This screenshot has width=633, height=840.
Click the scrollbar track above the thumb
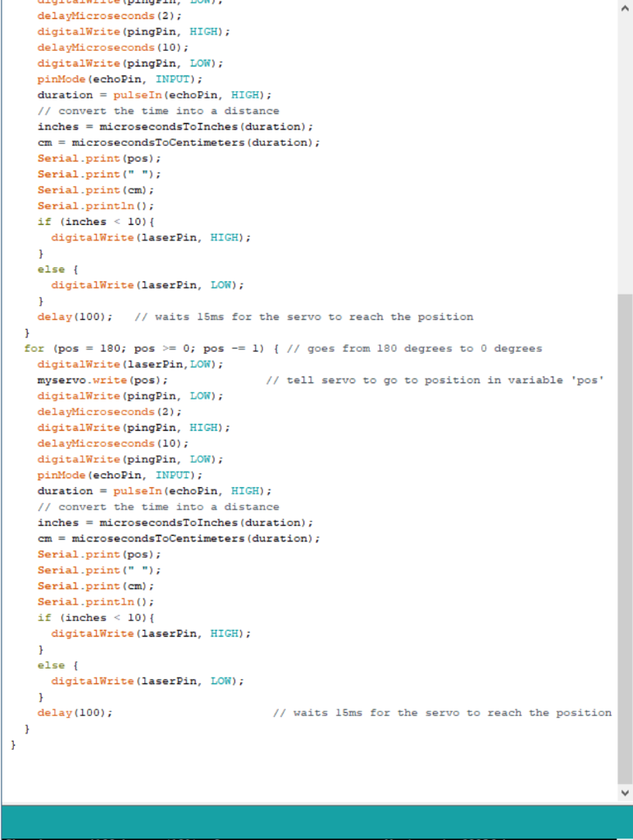[625, 155]
